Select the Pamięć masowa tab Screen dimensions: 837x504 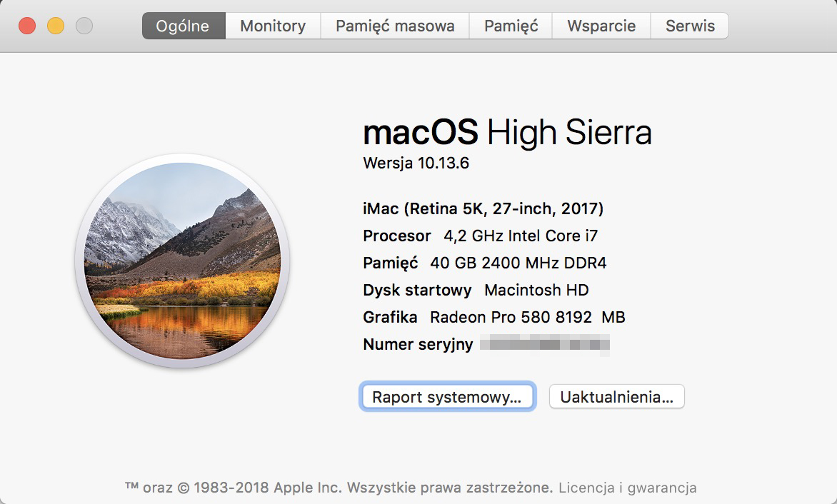coord(395,26)
